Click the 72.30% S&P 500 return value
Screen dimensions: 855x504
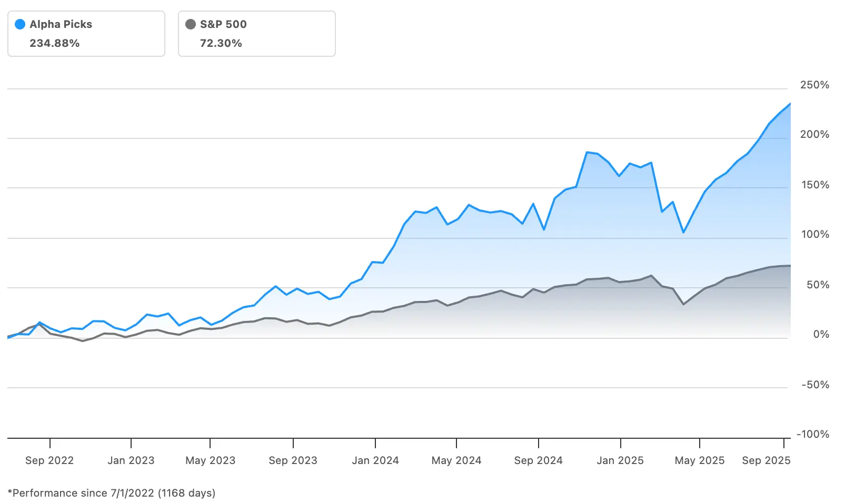[x=221, y=43]
